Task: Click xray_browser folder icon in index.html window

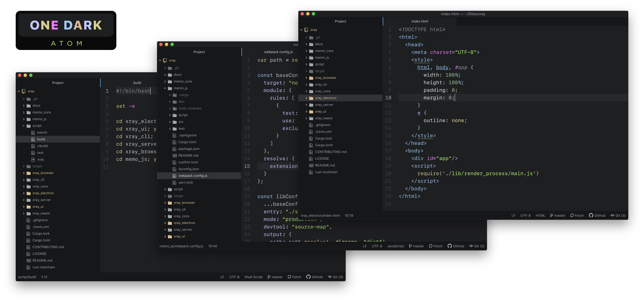Action: pyautogui.click(x=311, y=78)
